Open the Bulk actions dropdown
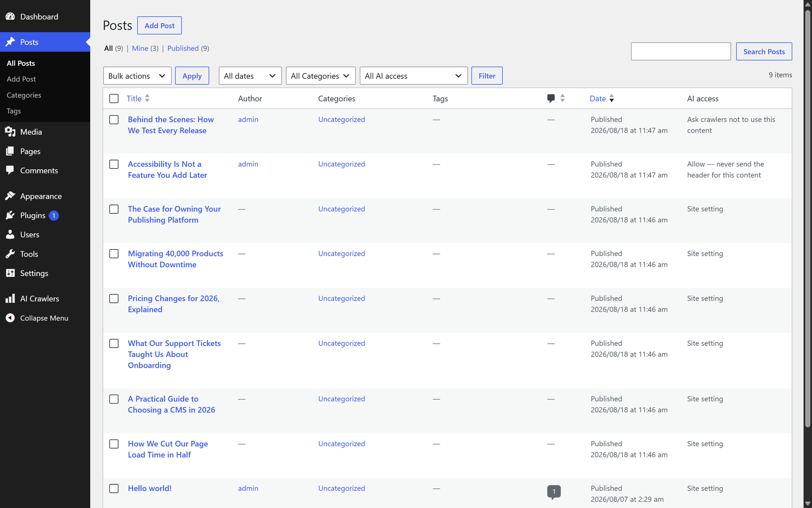 [x=137, y=76]
